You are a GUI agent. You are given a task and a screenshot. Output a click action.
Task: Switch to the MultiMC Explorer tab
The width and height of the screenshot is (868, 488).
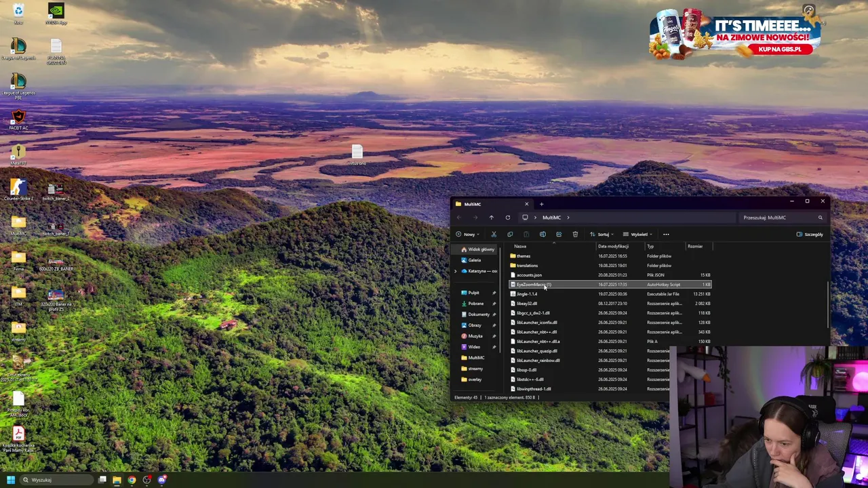click(492, 204)
